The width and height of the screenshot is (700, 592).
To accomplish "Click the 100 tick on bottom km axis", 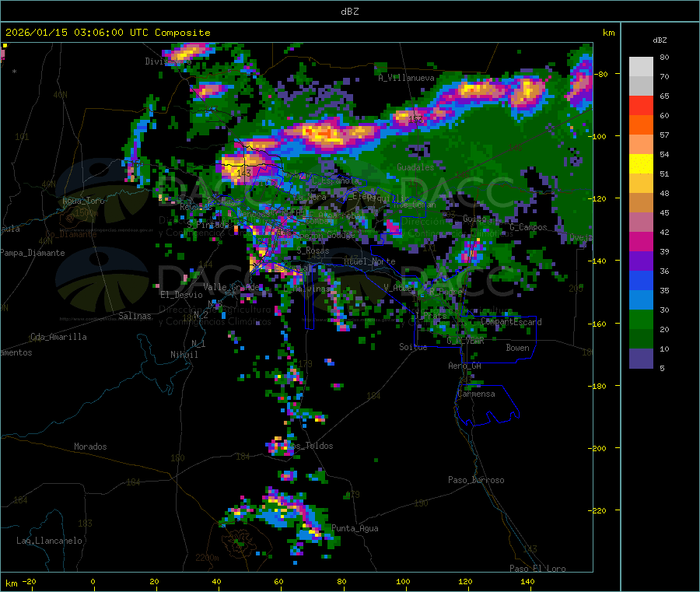I will point(403,582).
